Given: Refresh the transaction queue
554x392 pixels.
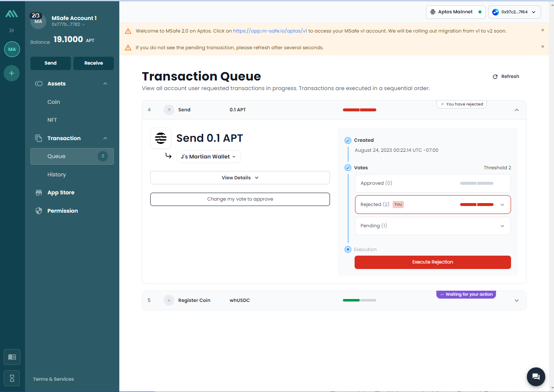Looking at the screenshot, I should tap(506, 77).
